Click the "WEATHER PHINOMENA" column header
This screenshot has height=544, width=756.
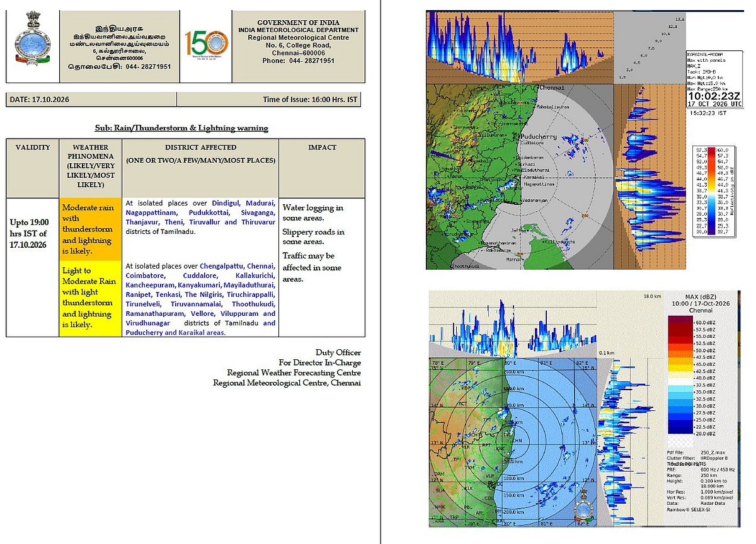click(x=89, y=166)
